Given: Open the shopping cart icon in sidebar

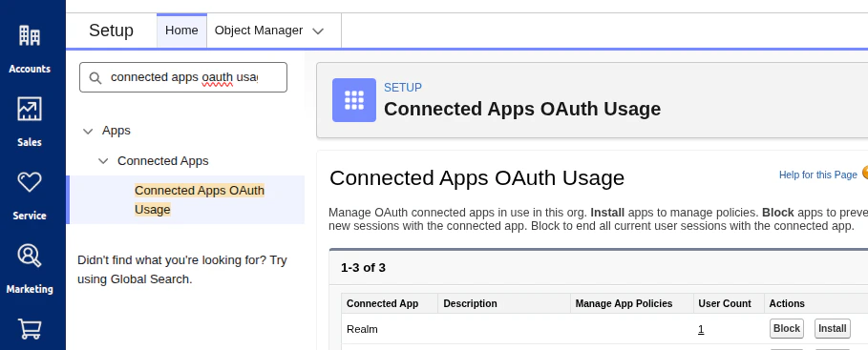Looking at the screenshot, I should [30, 329].
